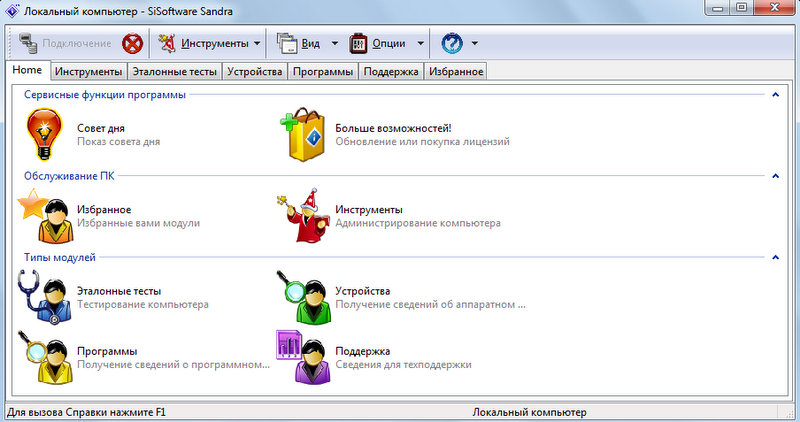Viewport: 800px width, 422px height.
Task: Open the Инструменты toolbar dropdown arrow
Action: [257, 43]
